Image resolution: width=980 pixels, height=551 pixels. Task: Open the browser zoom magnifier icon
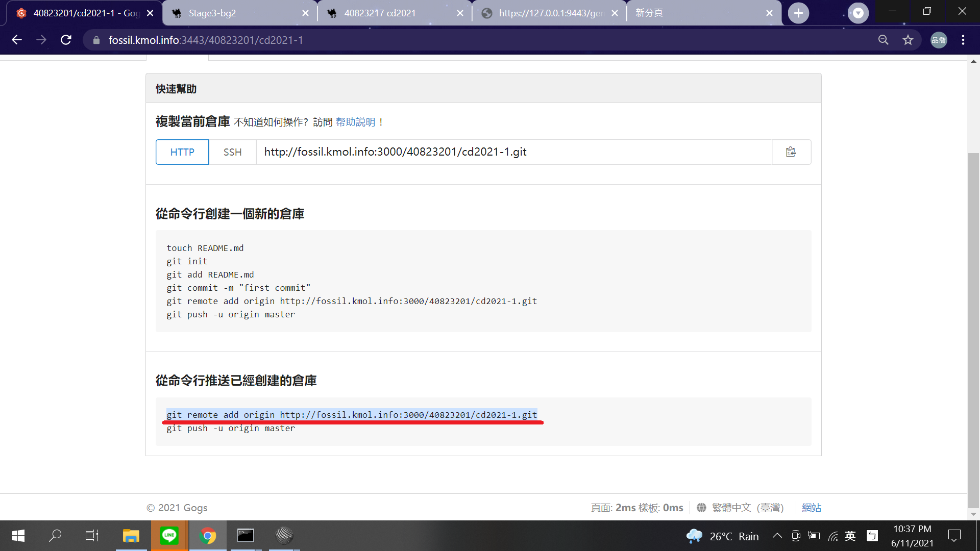(884, 40)
